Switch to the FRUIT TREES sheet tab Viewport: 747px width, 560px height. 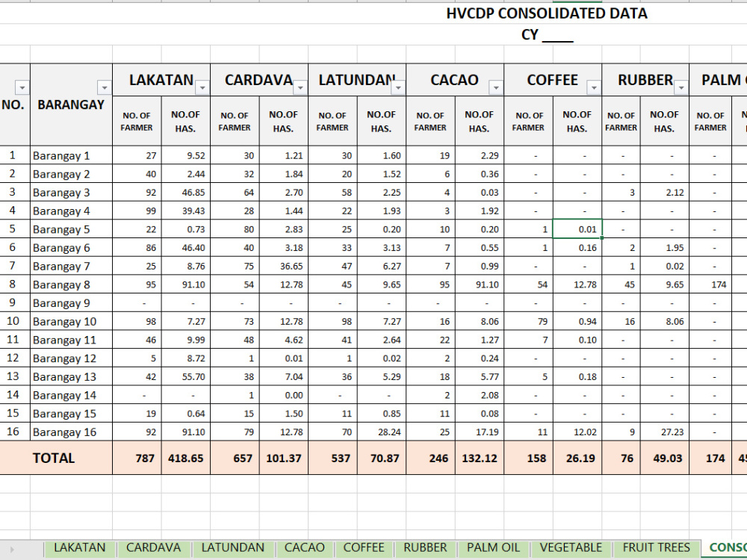tap(657, 548)
